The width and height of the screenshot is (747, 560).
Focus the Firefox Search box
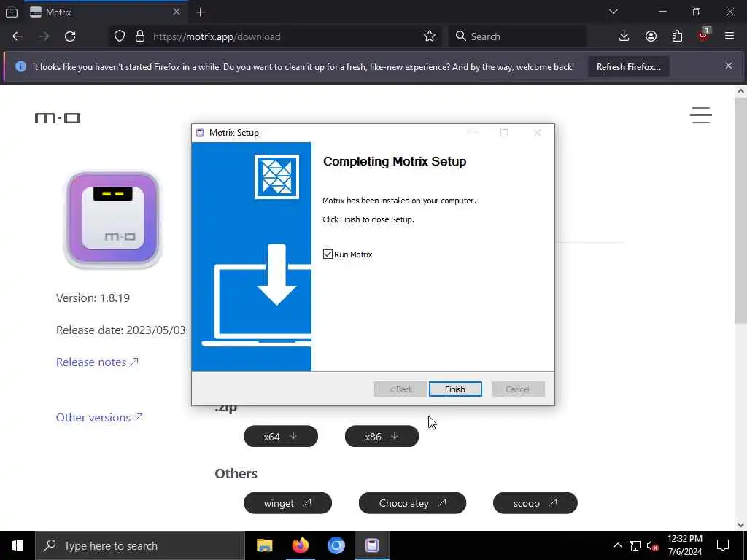pos(517,36)
